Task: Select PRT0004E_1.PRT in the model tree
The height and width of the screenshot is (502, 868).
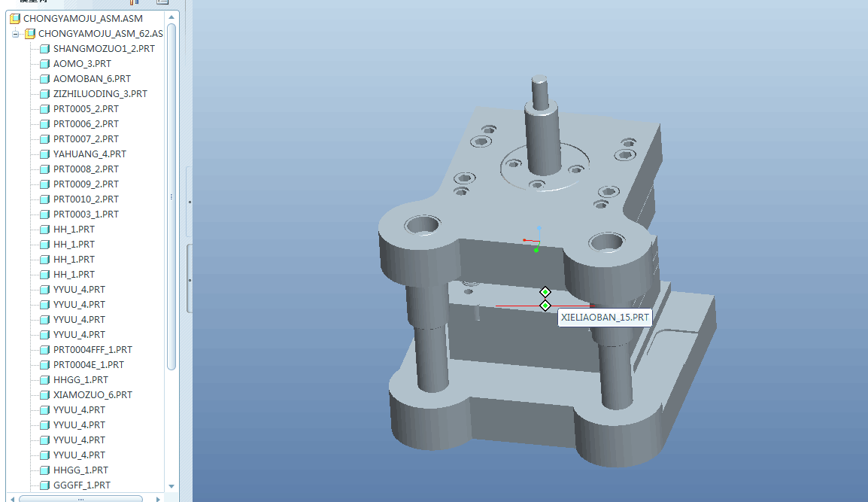Action: 89,364
